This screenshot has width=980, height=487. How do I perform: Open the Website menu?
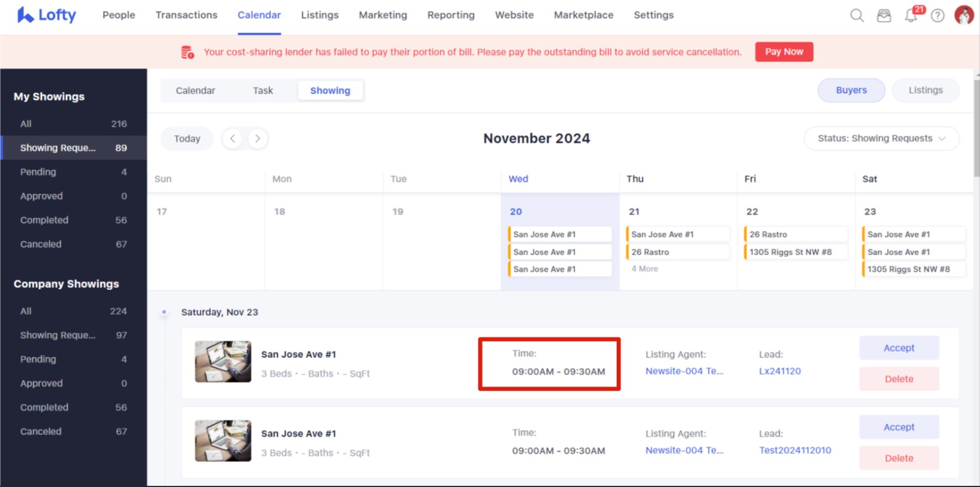pos(514,15)
